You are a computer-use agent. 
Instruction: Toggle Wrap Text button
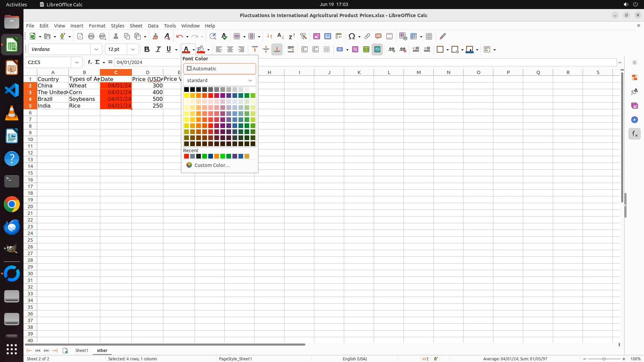291,49
